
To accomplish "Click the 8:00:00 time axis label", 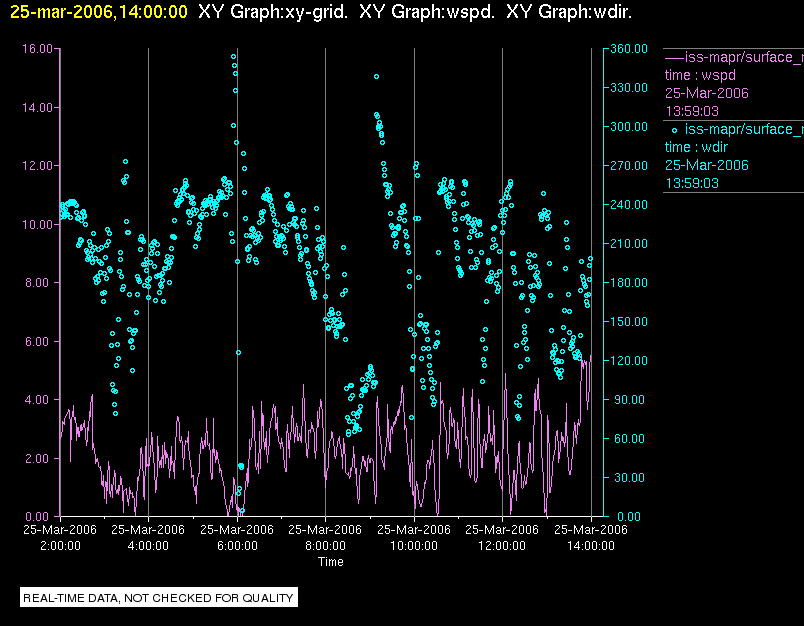I will coord(325,546).
